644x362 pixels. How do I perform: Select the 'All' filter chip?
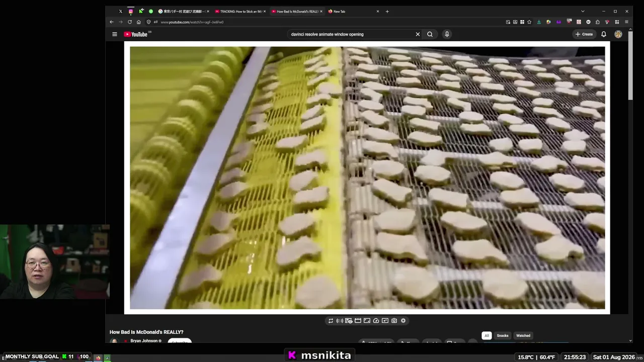click(x=487, y=335)
